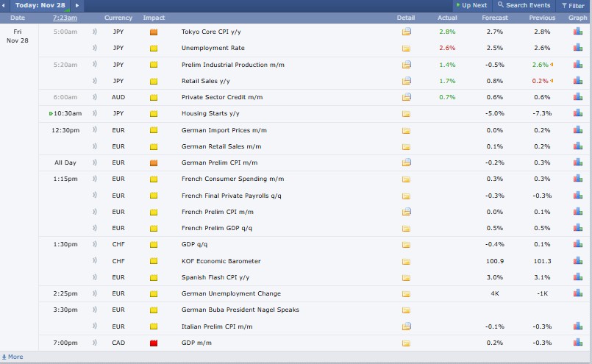
Task: Go to next day with right arrow
Action: (x=78, y=5)
